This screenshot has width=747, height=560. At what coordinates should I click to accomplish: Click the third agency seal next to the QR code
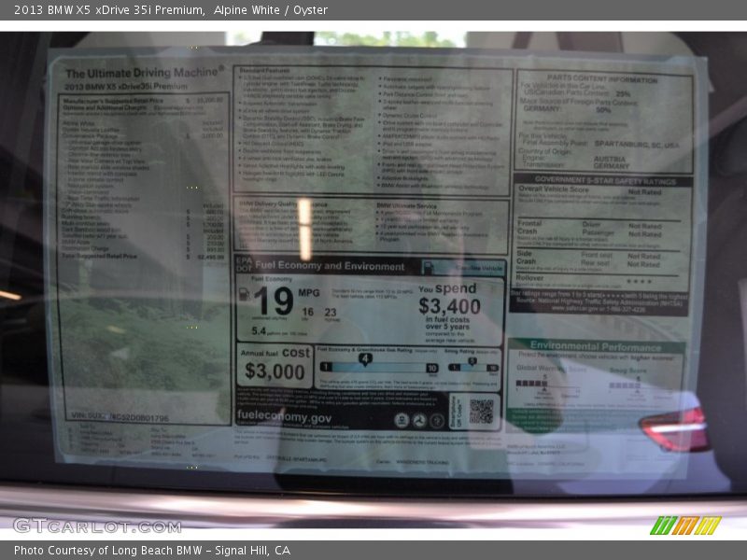[437, 420]
